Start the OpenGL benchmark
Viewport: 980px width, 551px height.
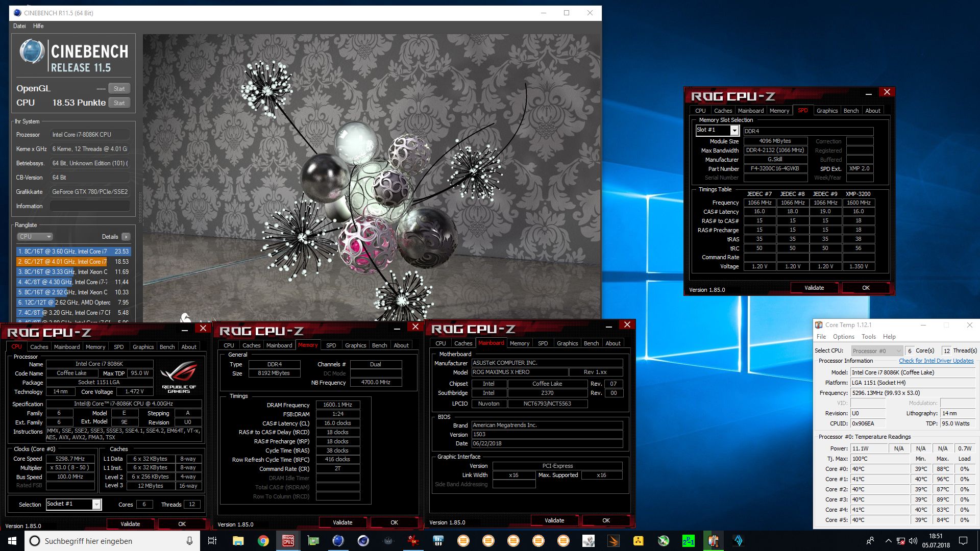pos(119,89)
